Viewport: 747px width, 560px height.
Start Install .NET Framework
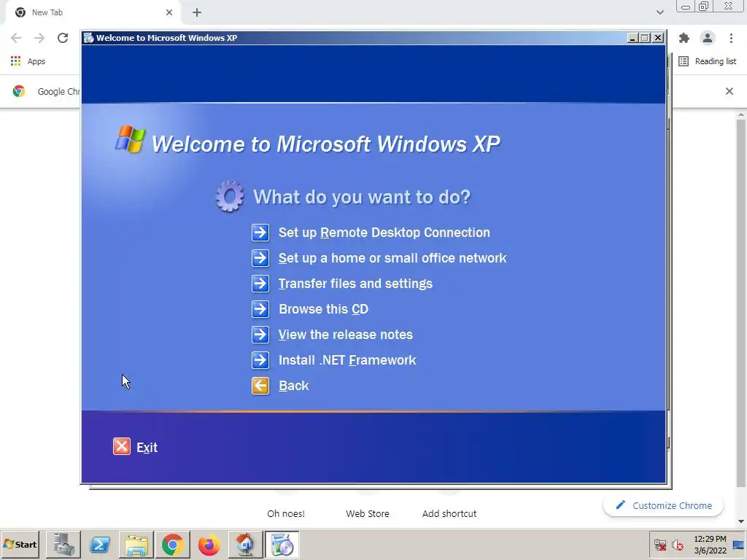347,360
